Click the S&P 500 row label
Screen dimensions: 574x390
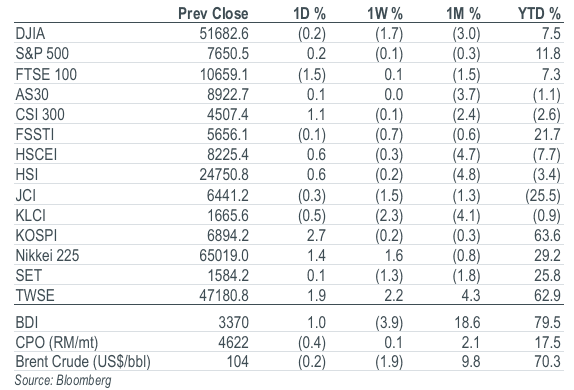(42, 53)
